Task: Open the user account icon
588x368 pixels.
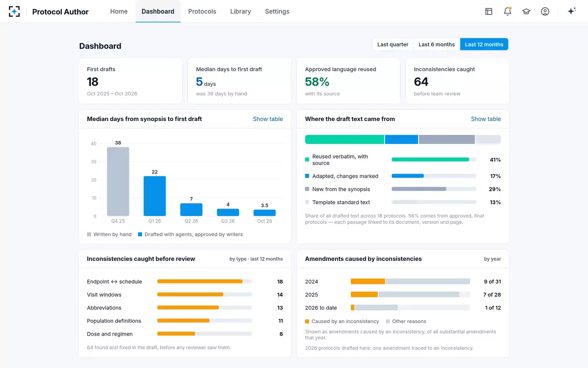Action: (545, 11)
